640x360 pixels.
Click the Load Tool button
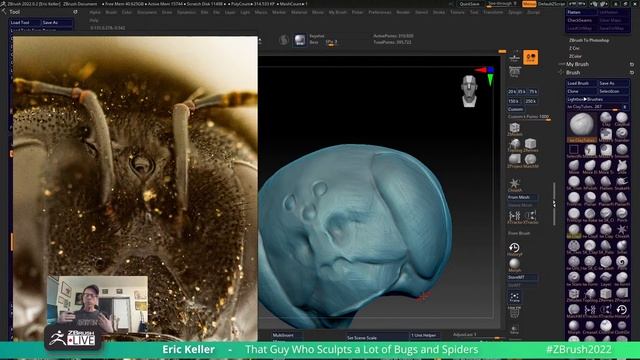pos(25,23)
